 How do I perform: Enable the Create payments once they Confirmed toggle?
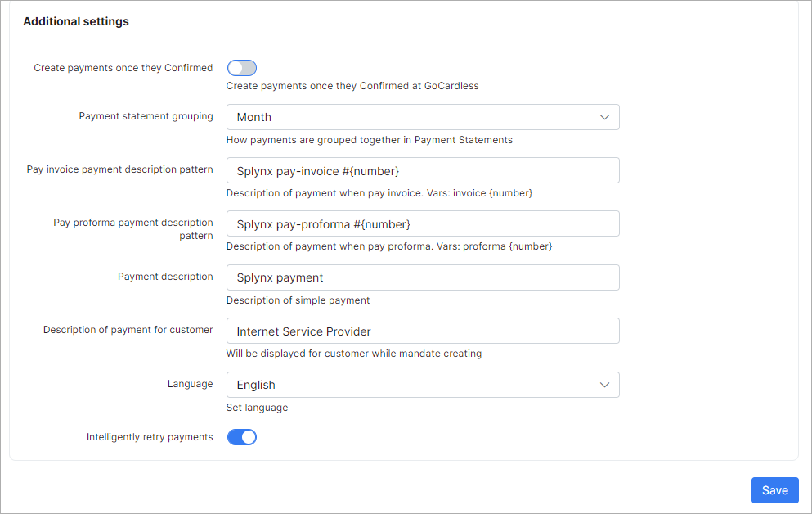[241, 68]
